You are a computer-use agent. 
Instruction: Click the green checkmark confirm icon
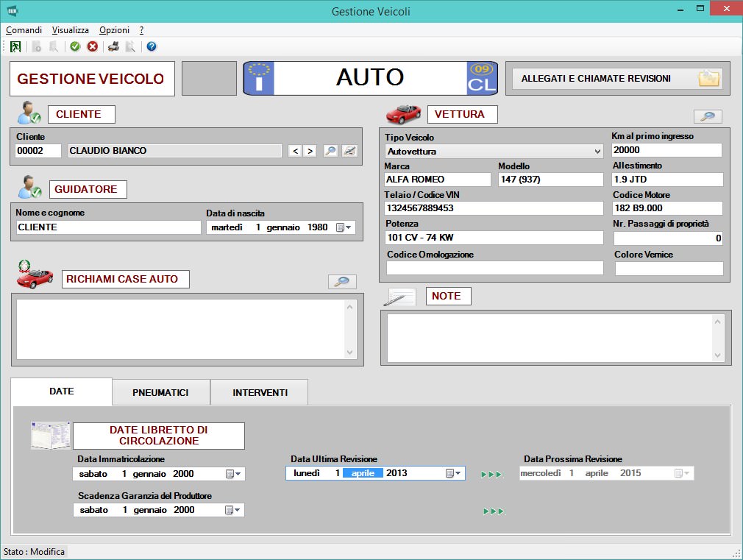point(75,46)
